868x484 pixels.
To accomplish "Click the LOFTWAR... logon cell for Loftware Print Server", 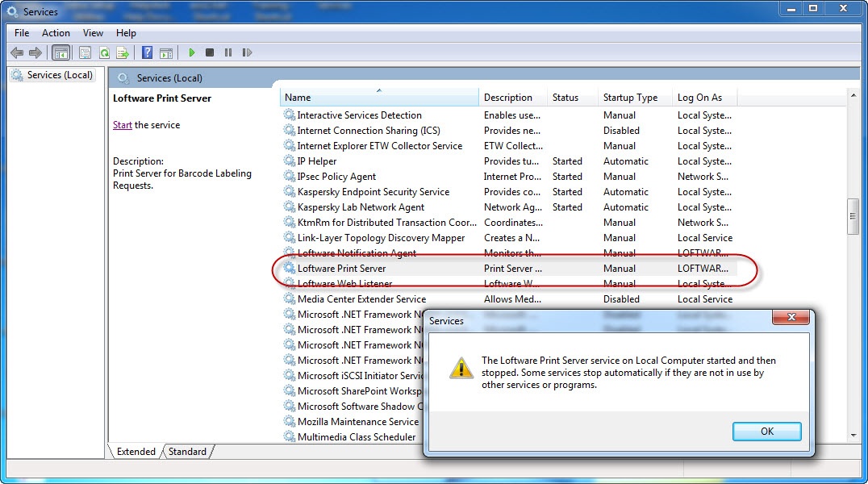I will point(703,268).
